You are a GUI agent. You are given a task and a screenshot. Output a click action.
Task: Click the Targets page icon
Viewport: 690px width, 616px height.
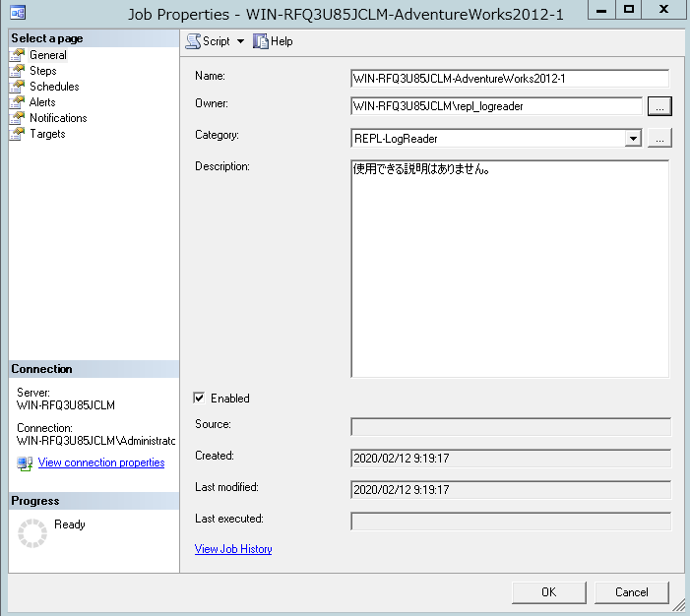click(x=17, y=134)
